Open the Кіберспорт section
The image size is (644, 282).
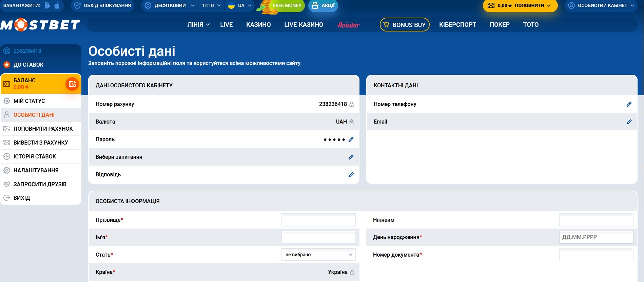[x=457, y=25]
